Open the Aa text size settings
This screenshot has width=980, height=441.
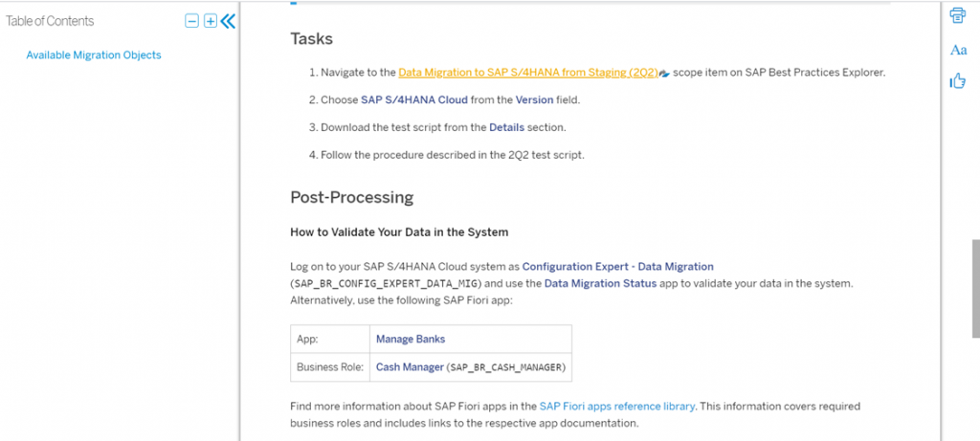pyautogui.click(x=958, y=50)
